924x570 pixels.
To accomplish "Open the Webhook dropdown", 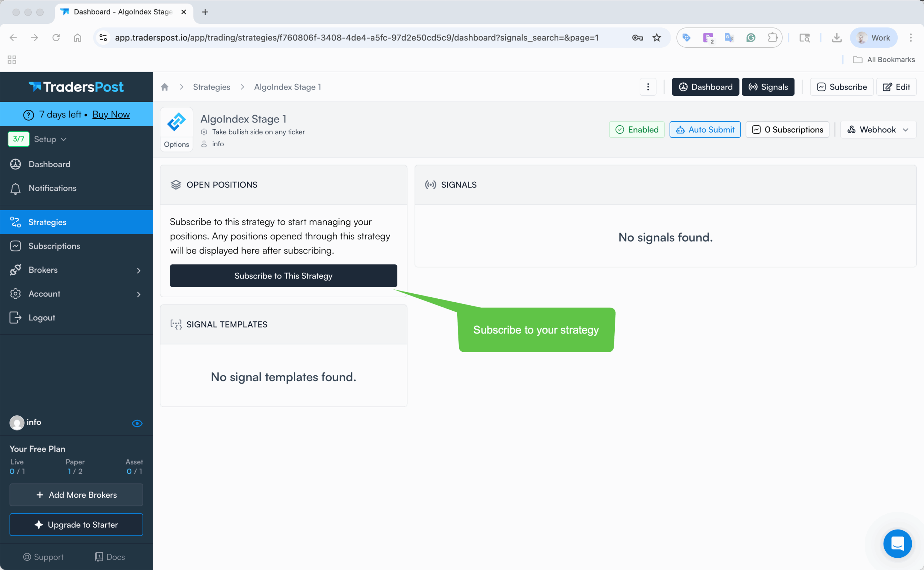I will point(878,130).
